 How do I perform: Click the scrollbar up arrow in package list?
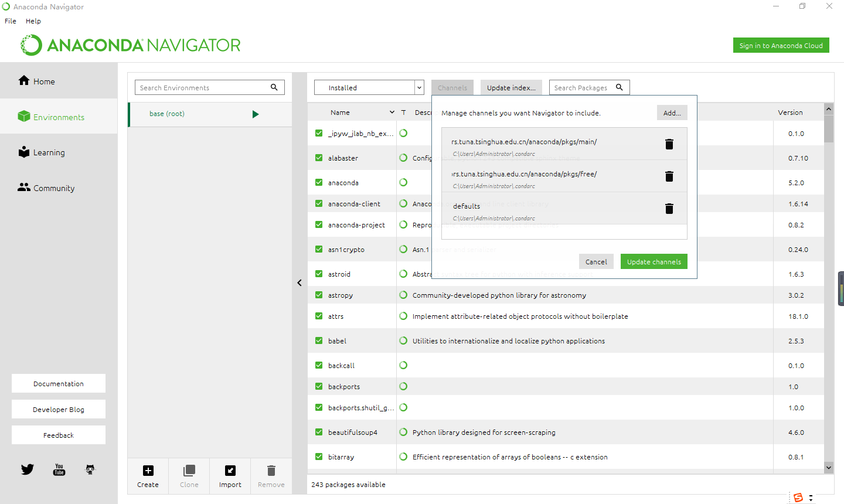[829, 109]
